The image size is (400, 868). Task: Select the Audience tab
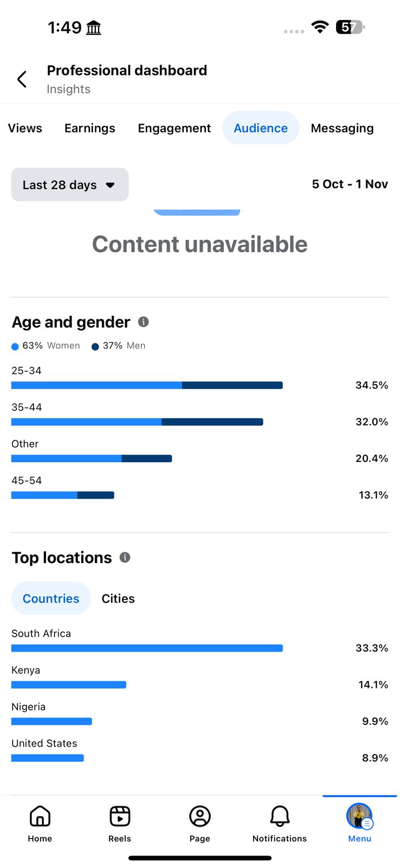pyautogui.click(x=261, y=128)
